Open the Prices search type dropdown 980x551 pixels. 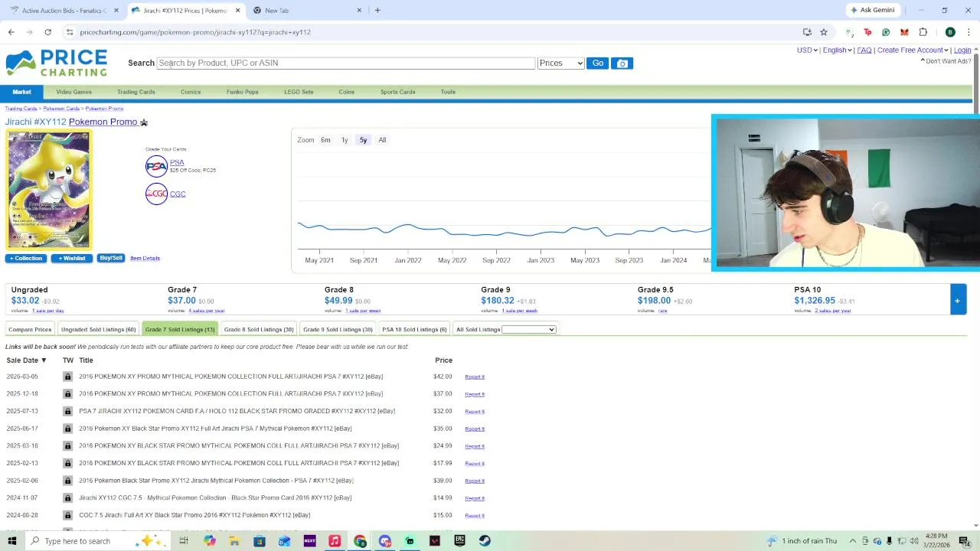(x=561, y=63)
